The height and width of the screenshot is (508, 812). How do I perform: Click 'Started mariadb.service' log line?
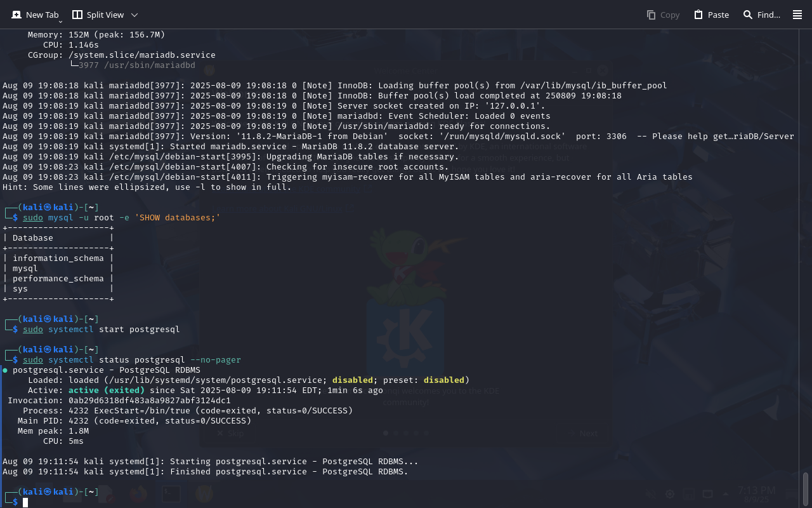point(231,147)
